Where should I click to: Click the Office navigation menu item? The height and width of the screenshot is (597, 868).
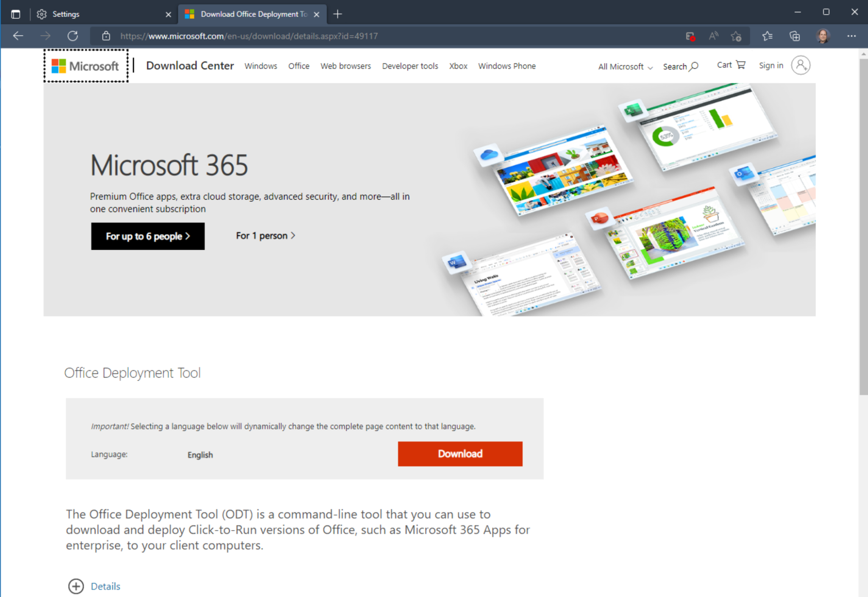[298, 66]
